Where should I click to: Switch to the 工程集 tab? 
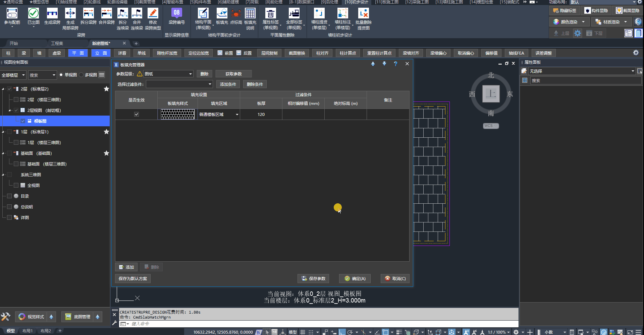[57, 44]
